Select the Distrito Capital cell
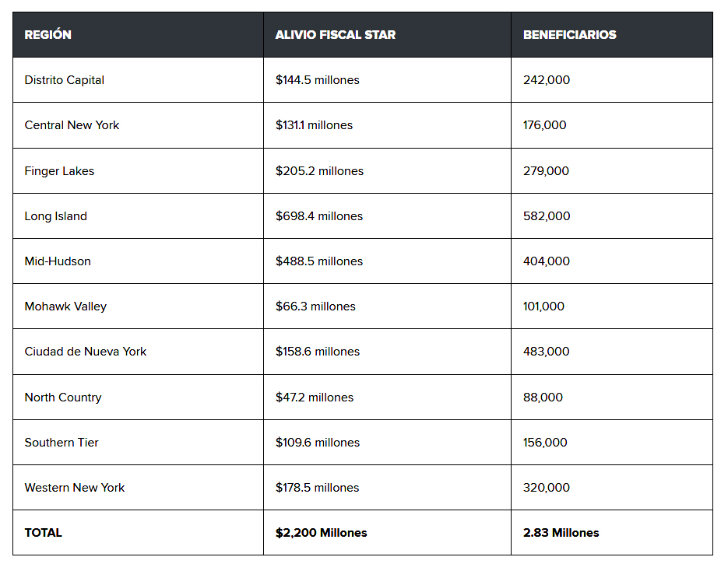The width and height of the screenshot is (728, 571). (65, 80)
